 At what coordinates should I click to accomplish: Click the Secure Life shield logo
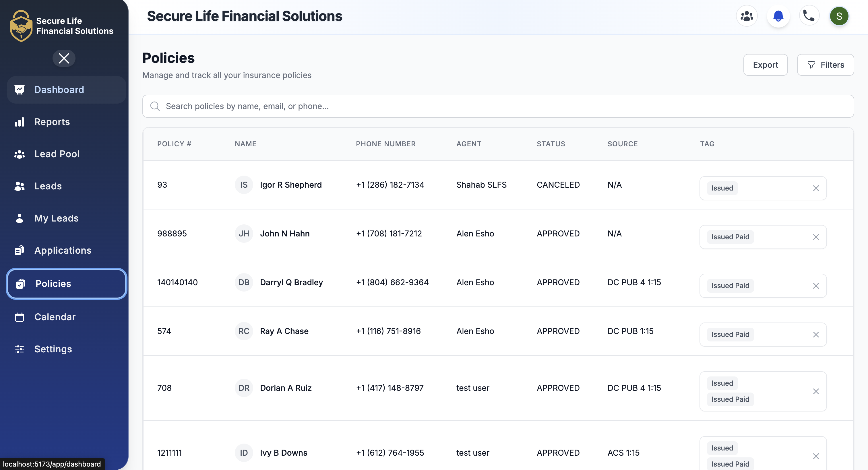click(21, 26)
